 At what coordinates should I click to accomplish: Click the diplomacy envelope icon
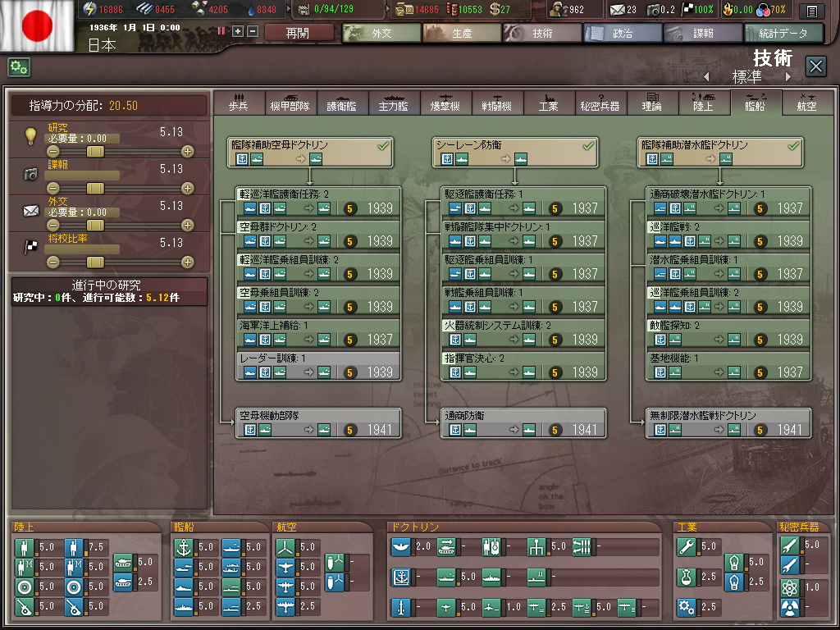(31, 211)
